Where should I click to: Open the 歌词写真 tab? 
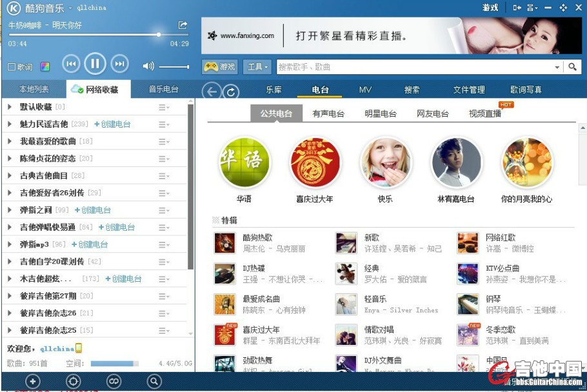coord(526,90)
